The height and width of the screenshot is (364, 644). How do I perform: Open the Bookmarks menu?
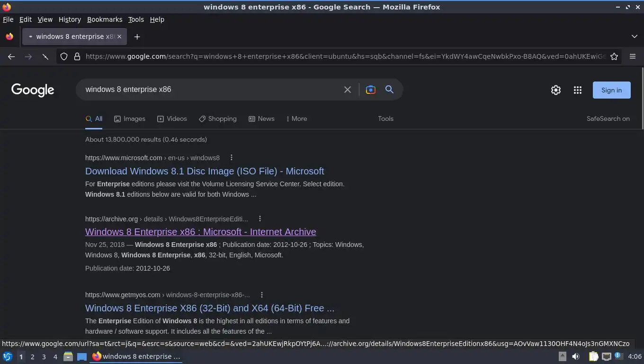coord(105,19)
